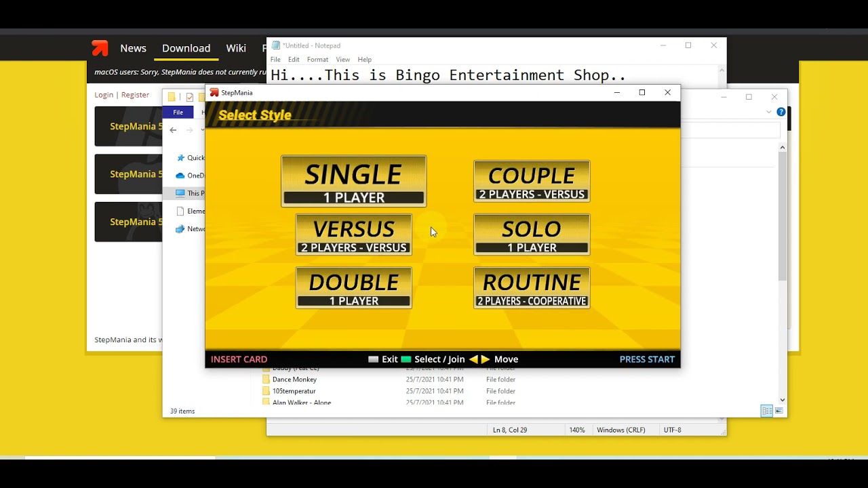Open Notepad Edit menu
This screenshot has width=868, height=488.
coord(294,60)
